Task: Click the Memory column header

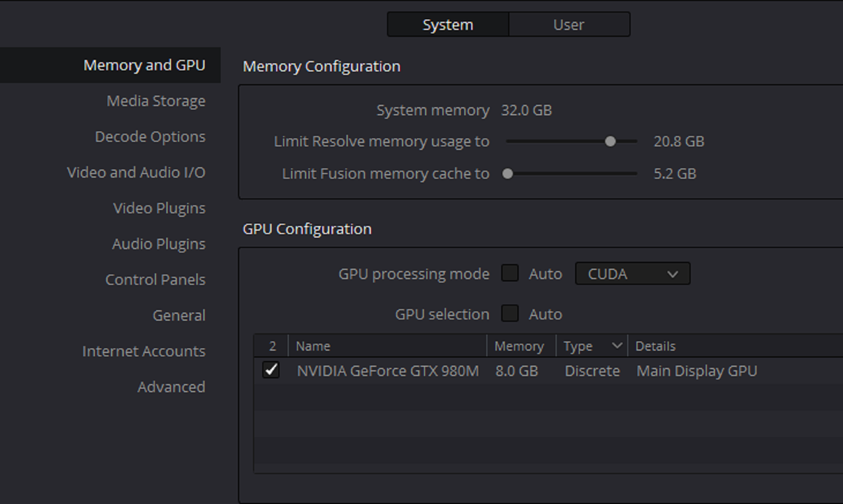Action: click(521, 345)
